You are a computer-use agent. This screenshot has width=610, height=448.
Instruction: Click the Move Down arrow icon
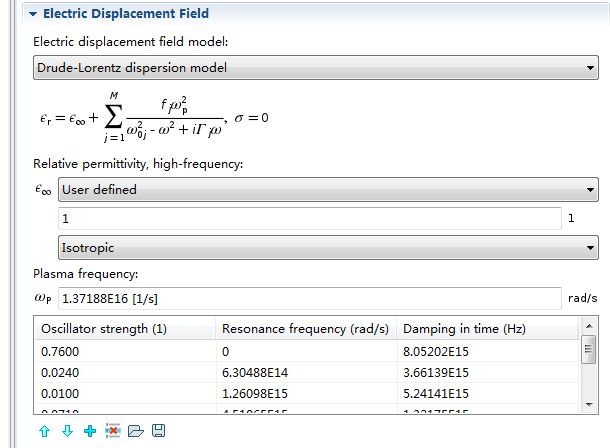coord(67,430)
